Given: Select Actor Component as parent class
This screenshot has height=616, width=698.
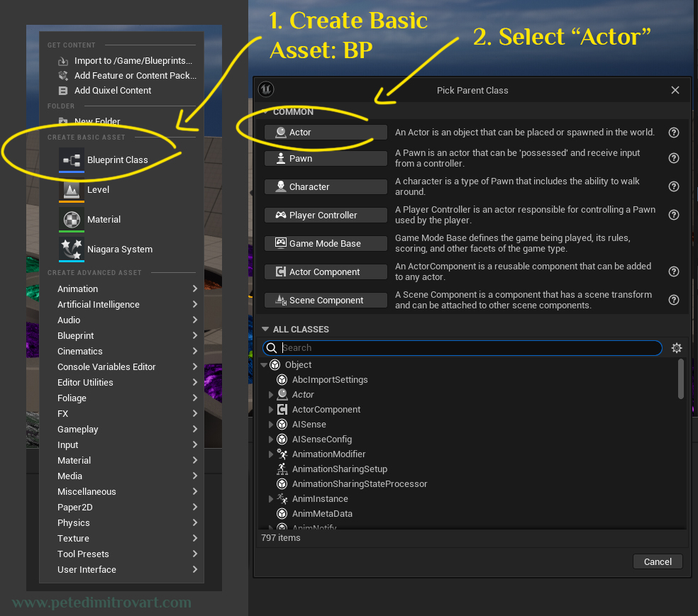Looking at the screenshot, I should [x=326, y=271].
